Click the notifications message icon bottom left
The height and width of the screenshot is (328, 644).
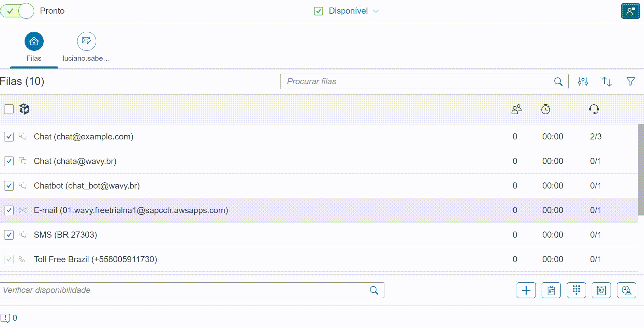pyautogui.click(x=5, y=318)
